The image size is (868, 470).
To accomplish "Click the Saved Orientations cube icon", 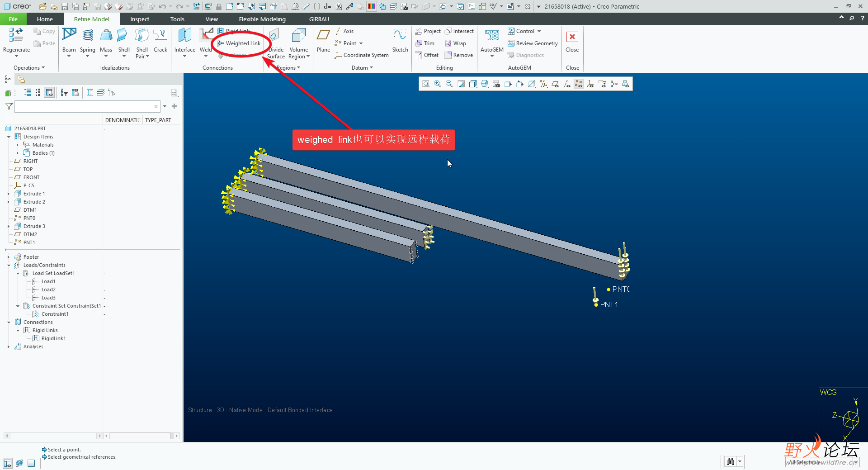I will [485, 84].
